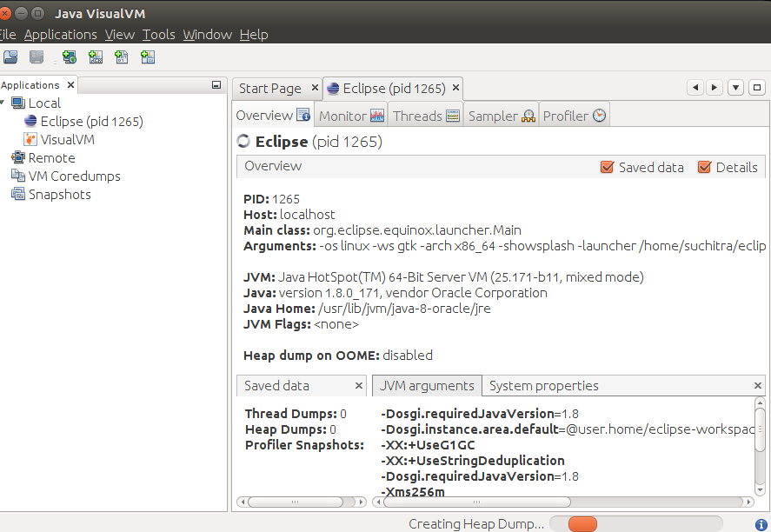The width and height of the screenshot is (771, 532).
Task: Select the System properties tab
Action: pyautogui.click(x=544, y=386)
